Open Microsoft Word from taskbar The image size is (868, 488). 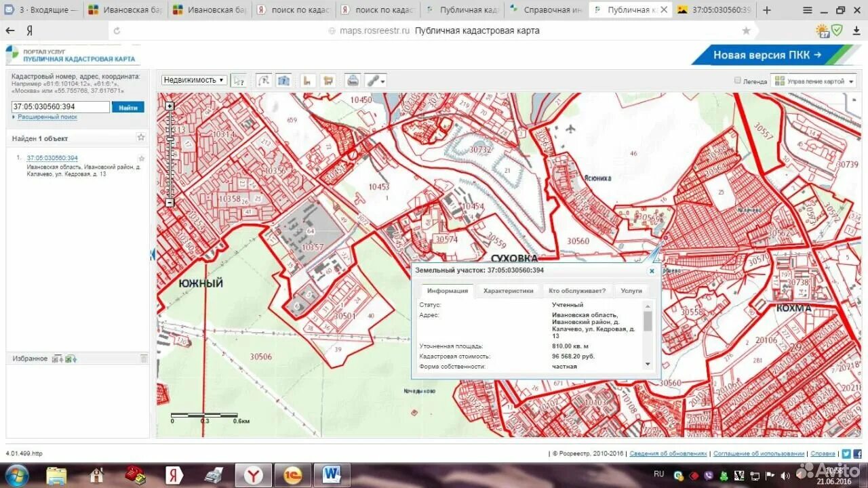click(x=332, y=475)
